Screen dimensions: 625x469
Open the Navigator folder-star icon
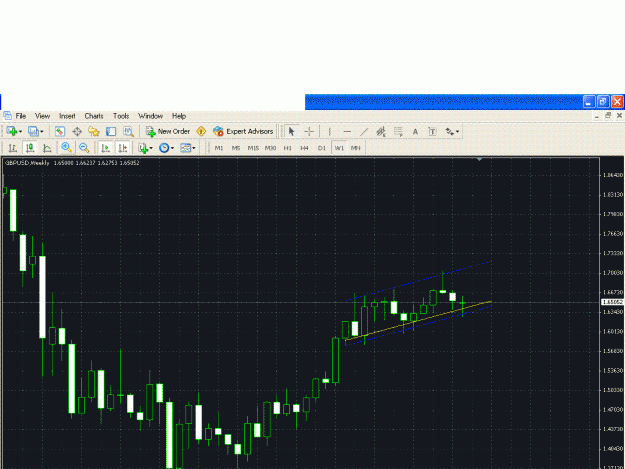point(94,131)
